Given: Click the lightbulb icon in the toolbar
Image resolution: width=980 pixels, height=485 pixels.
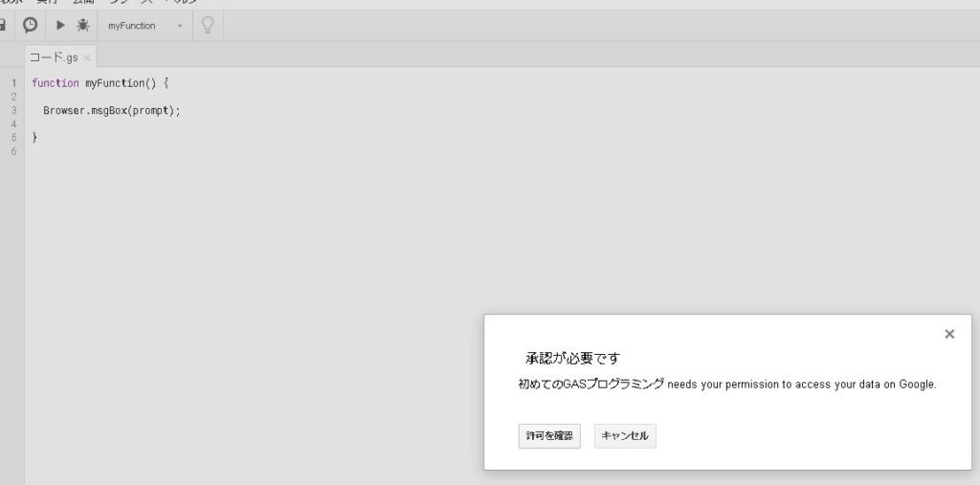Looking at the screenshot, I should click(207, 26).
